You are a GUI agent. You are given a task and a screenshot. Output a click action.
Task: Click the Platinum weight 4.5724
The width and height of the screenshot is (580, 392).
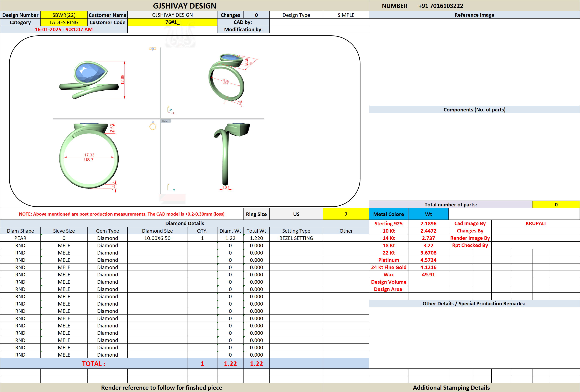pos(428,260)
